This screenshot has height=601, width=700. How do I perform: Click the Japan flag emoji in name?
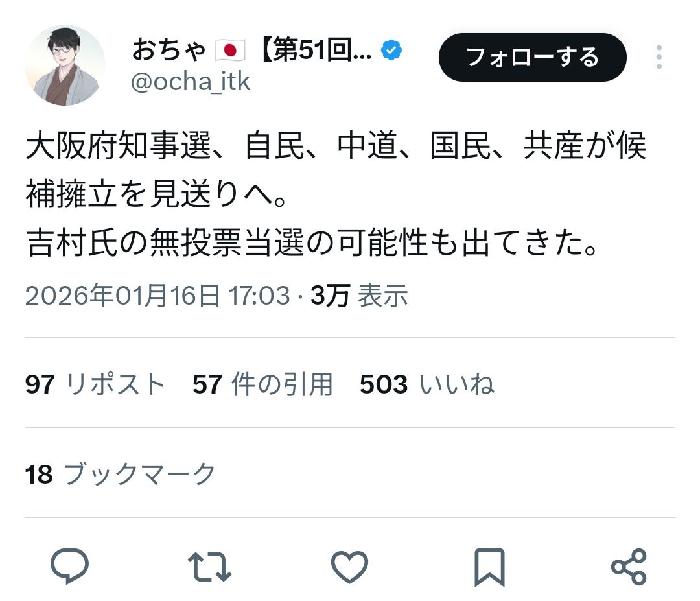[x=230, y=50]
